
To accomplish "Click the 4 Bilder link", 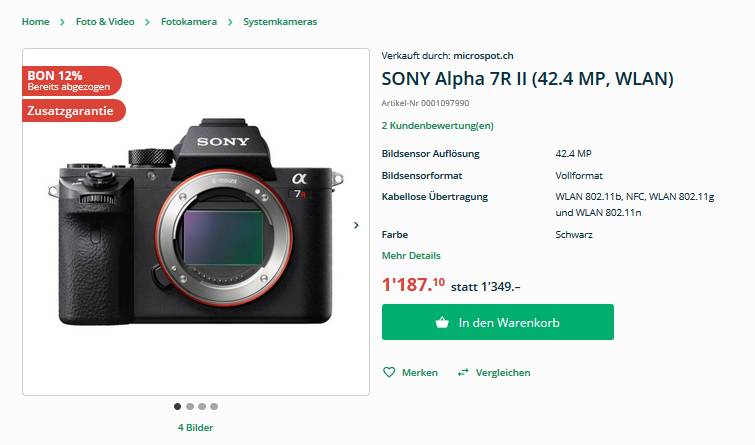I will coord(195,428).
